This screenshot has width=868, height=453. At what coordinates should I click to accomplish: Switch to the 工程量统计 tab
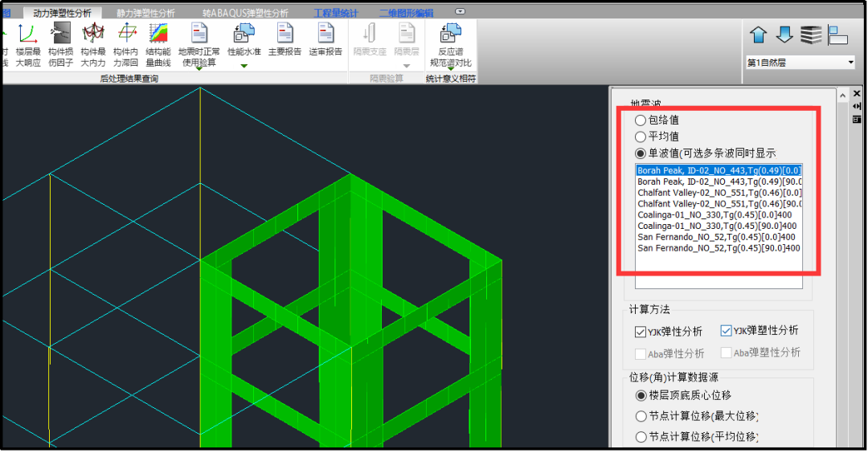coord(336,13)
